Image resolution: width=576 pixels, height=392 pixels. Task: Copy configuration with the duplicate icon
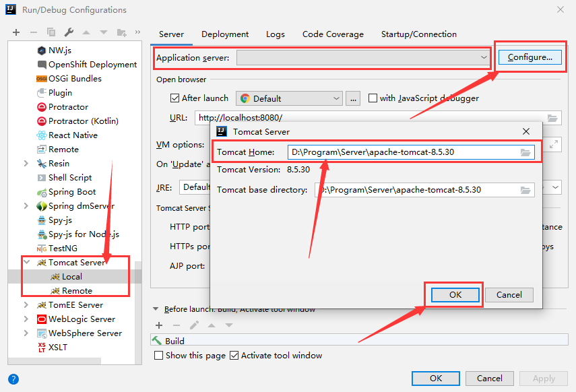(x=51, y=32)
